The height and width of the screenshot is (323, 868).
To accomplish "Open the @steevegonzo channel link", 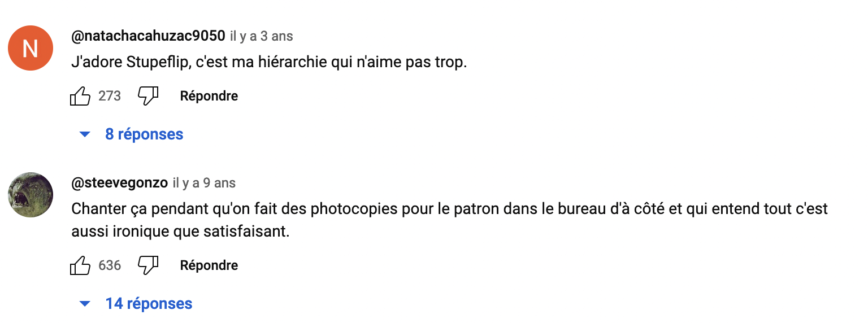I will pyautogui.click(x=120, y=183).
